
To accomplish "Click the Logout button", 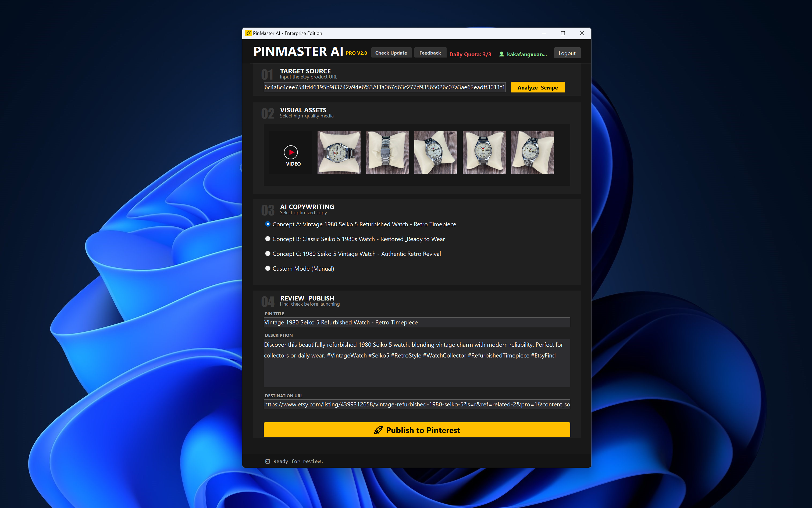I will (x=567, y=53).
